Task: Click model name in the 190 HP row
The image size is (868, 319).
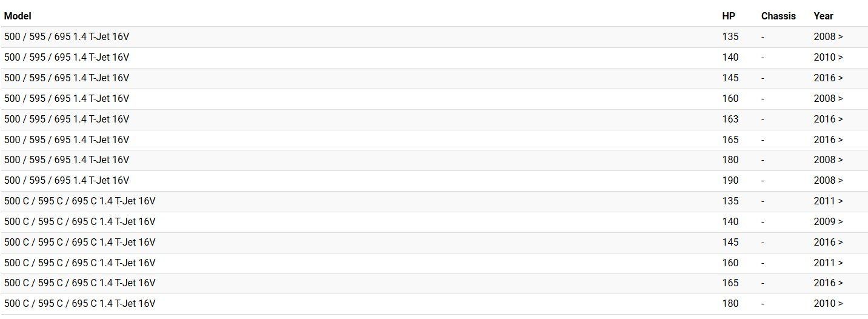Action: click(67, 180)
